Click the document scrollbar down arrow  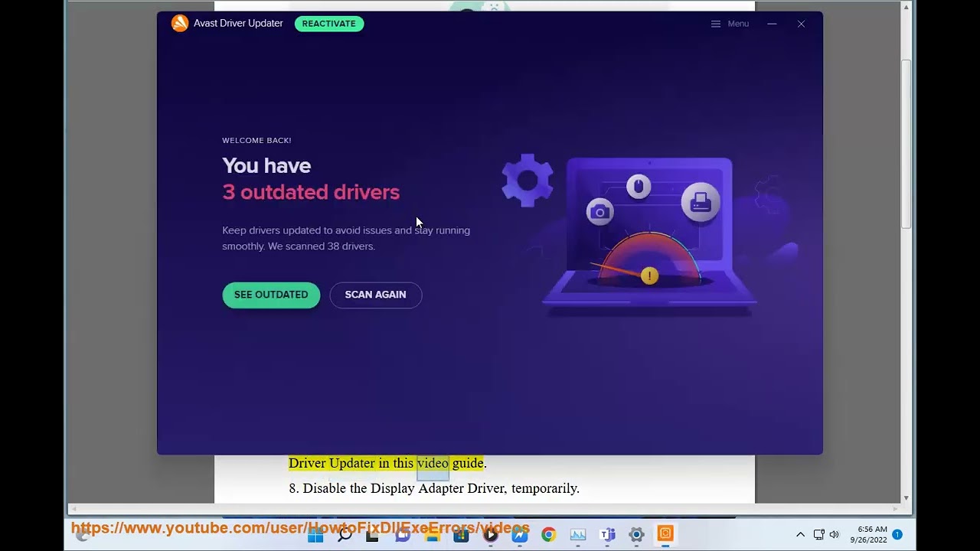coord(906,498)
